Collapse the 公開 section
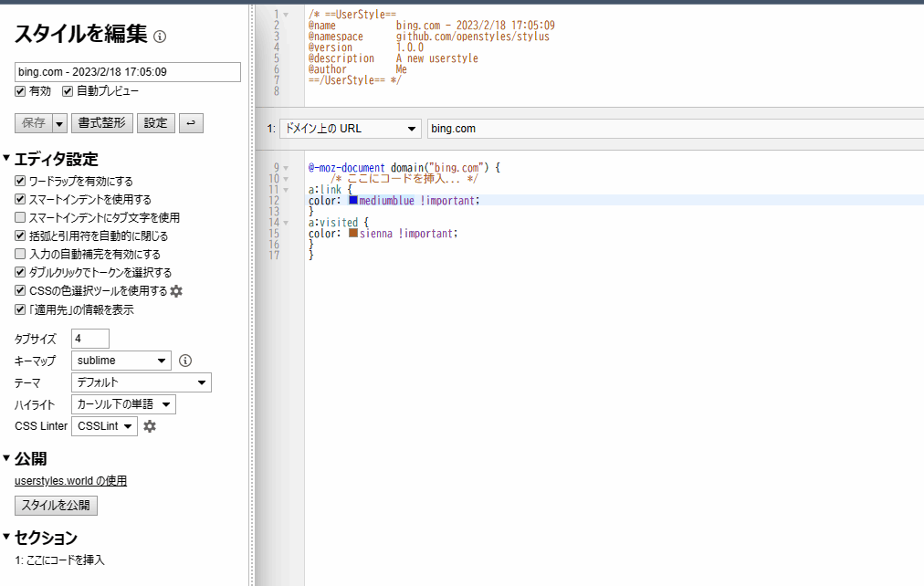Image resolution: width=924 pixels, height=586 pixels. (x=6, y=457)
